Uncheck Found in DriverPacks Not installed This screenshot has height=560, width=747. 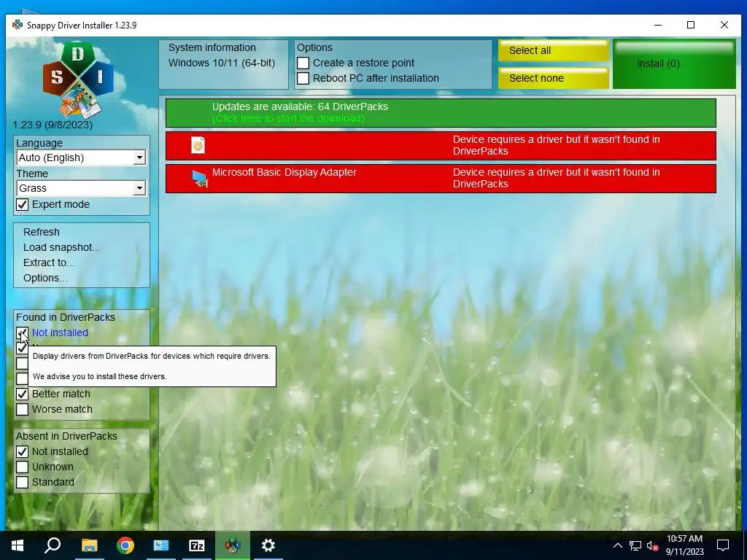point(22,332)
